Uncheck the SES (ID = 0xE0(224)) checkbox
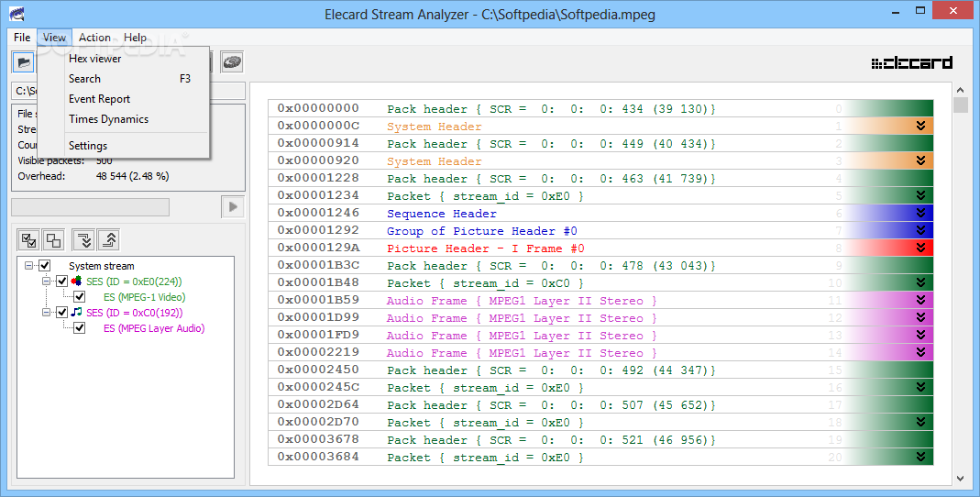980x497 pixels. [x=61, y=282]
